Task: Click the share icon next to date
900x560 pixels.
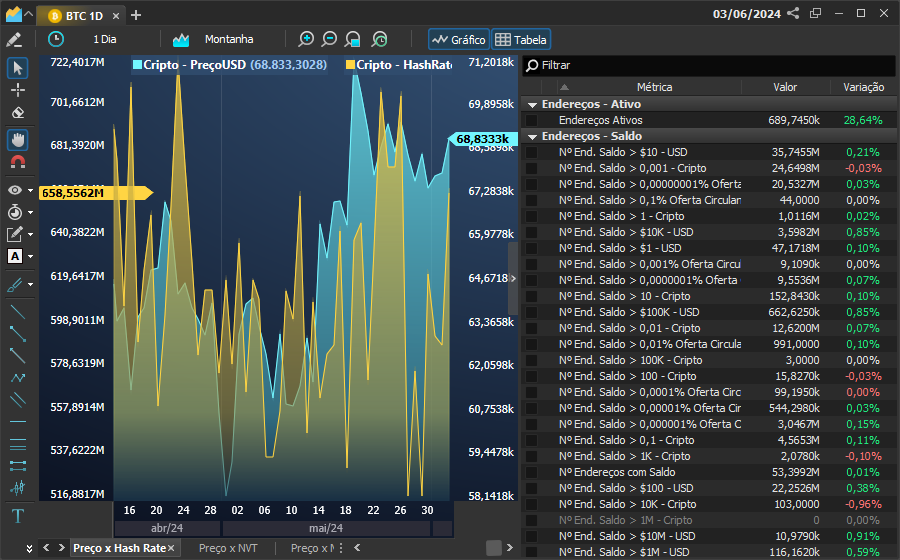Action: tap(793, 13)
